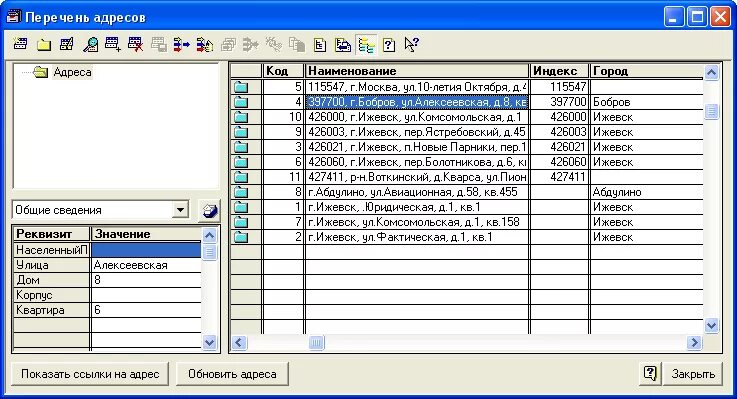Click address table horizontal scroll left arrow
This screenshot has width=737, height=399.
coord(239,343)
